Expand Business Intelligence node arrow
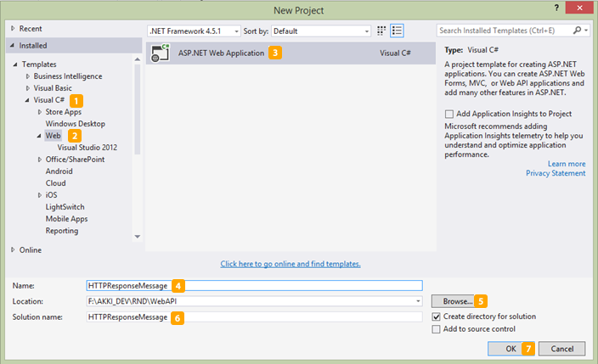 [x=27, y=76]
